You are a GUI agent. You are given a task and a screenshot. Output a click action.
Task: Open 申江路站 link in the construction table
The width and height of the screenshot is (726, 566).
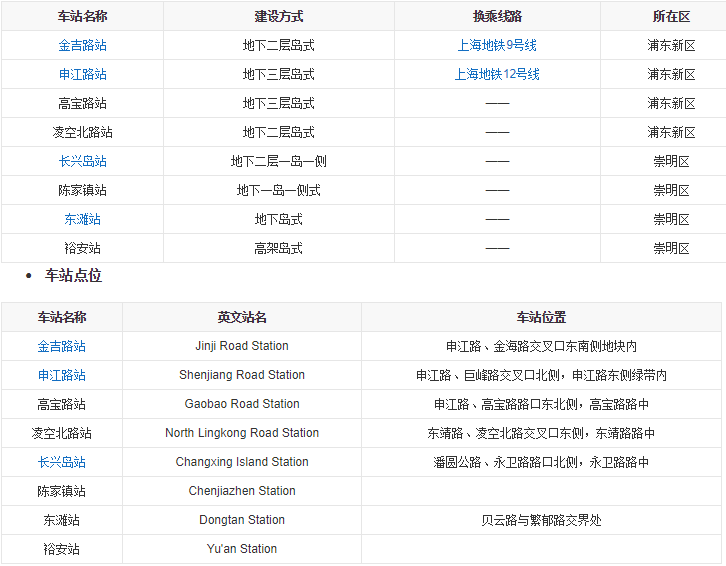click(82, 74)
